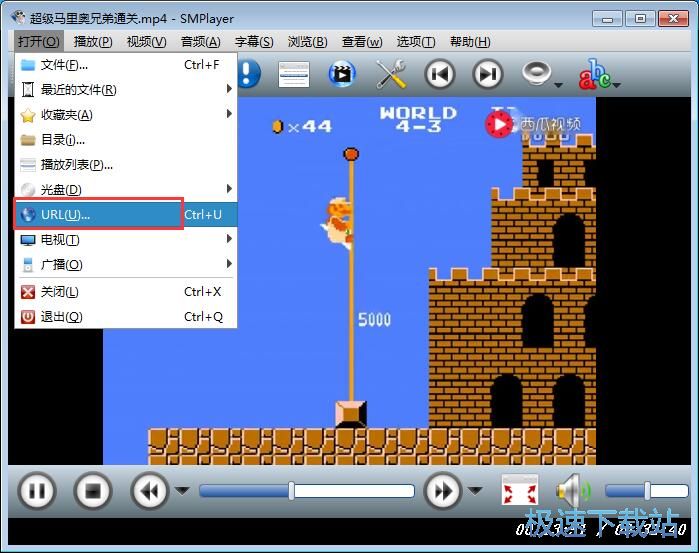Open preferences wrench-and-screwdriver icon
Image resolution: width=699 pixels, height=553 pixels.
pyautogui.click(x=391, y=74)
